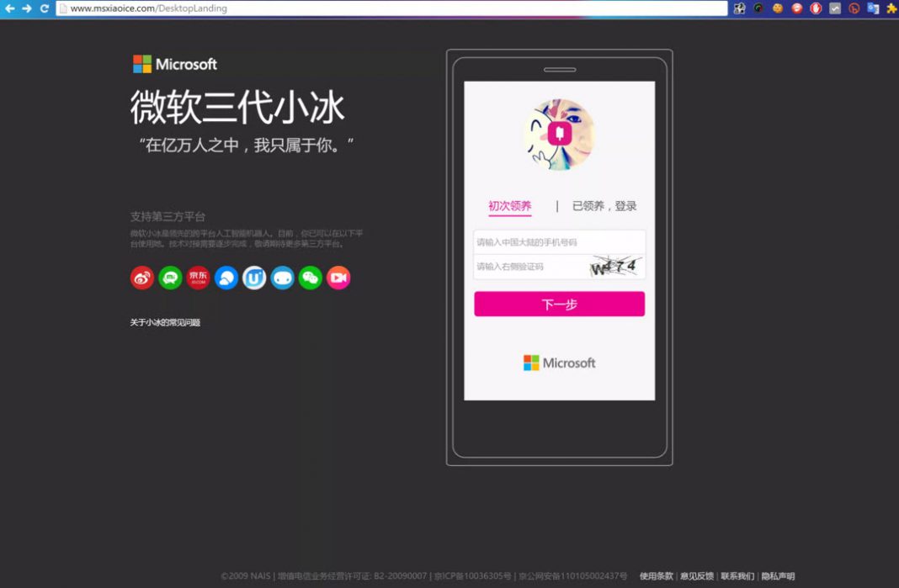Viewport: 899px width, 588px height.
Task: Open the blue robot face platform icon
Action: [x=282, y=278]
